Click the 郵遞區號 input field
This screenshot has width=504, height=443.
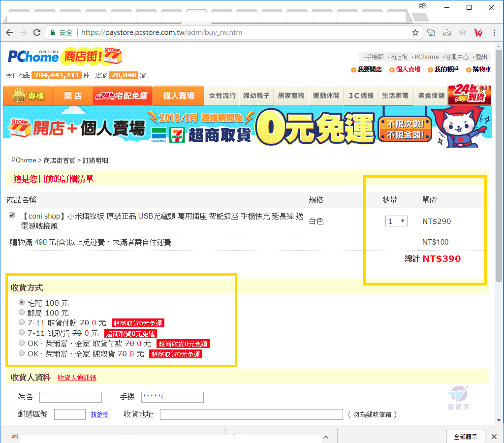[x=70, y=414]
